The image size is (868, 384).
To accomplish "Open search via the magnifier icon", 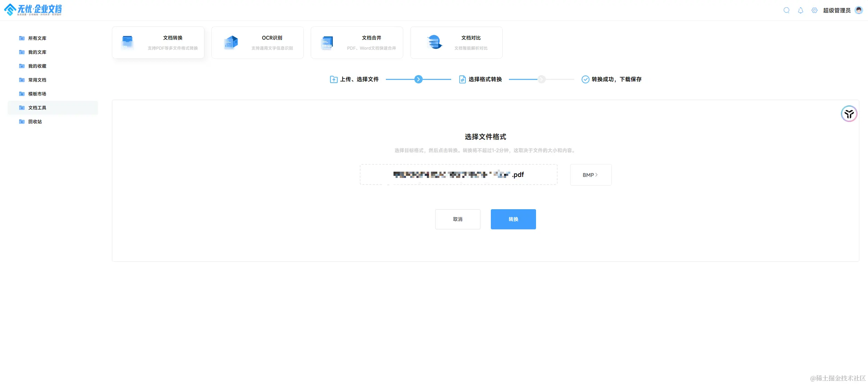I will point(786,10).
